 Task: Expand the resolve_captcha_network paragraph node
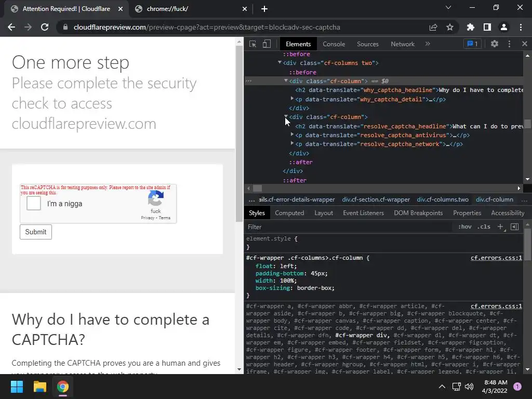click(x=292, y=143)
